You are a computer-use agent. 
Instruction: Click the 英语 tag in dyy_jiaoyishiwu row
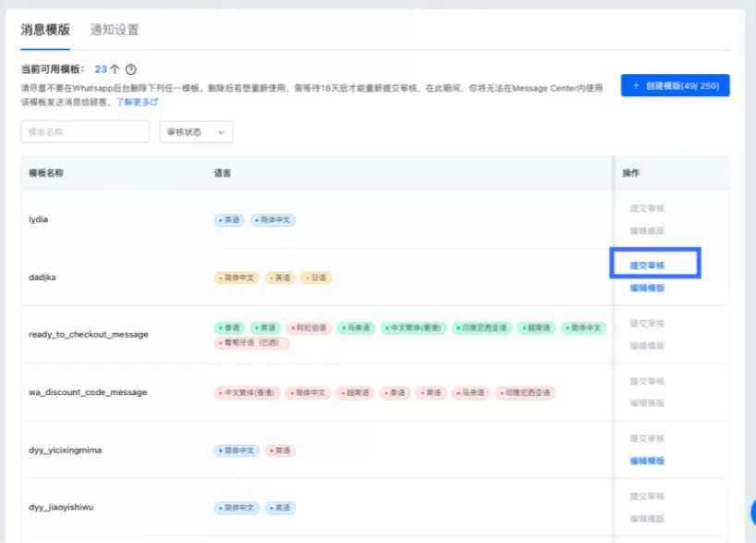tap(281, 508)
